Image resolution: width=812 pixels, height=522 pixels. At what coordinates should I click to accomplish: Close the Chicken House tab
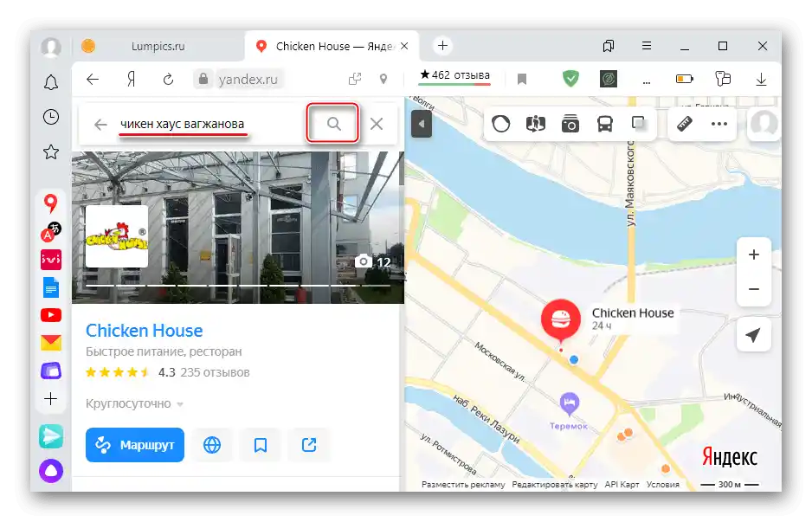[x=404, y=46]
